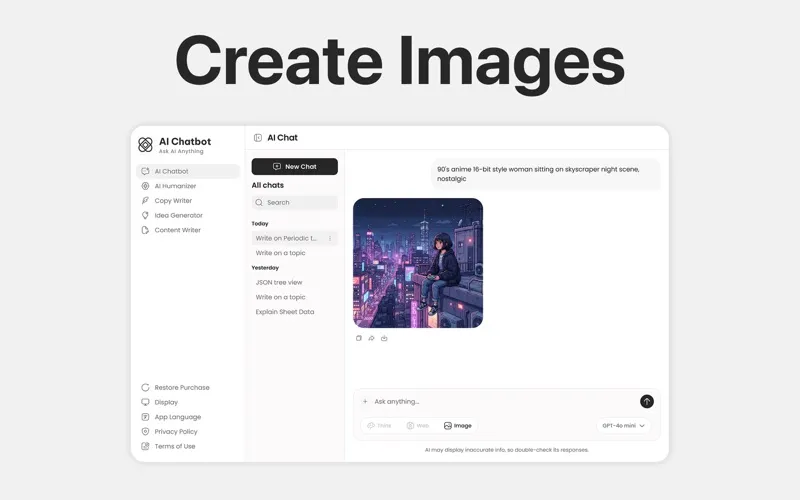Toggle Think mode

(x=379, y=426)
